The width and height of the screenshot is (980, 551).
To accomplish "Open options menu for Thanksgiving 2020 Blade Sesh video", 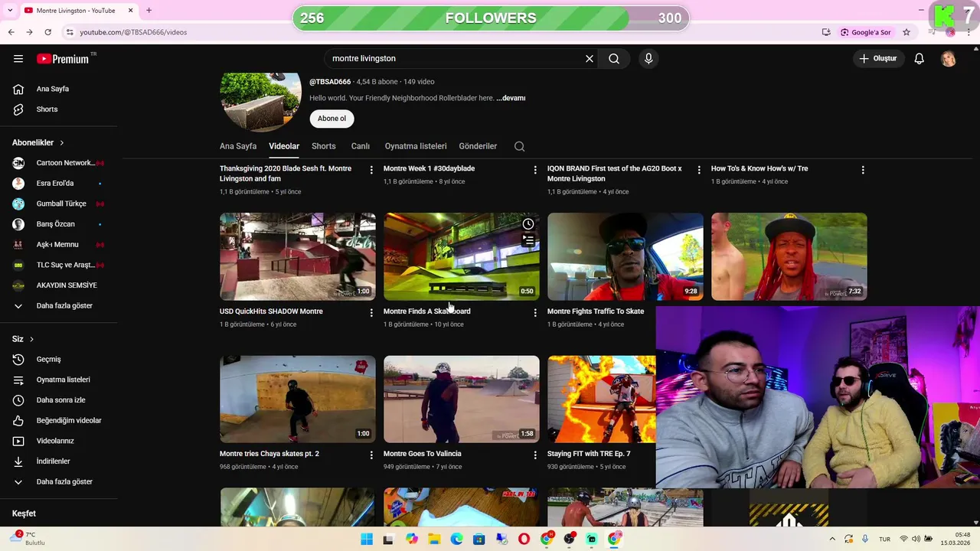I will tap(371, 170).
